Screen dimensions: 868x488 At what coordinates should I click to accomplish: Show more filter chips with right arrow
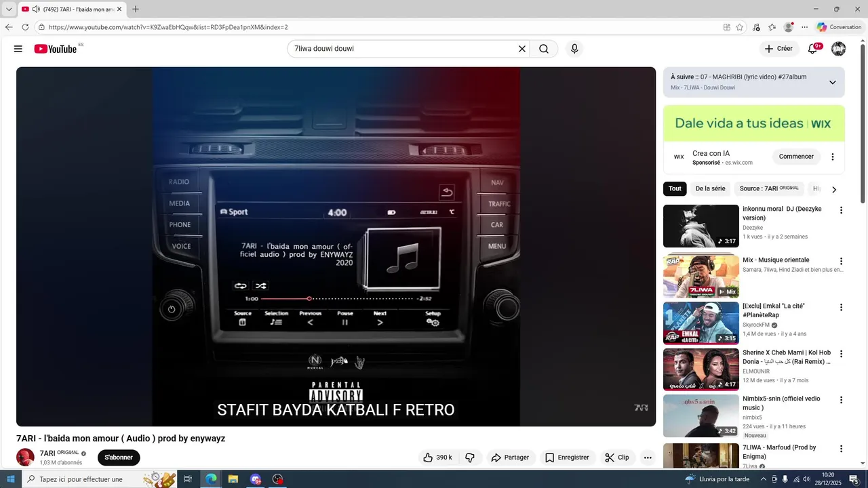[x=834, y=190]
